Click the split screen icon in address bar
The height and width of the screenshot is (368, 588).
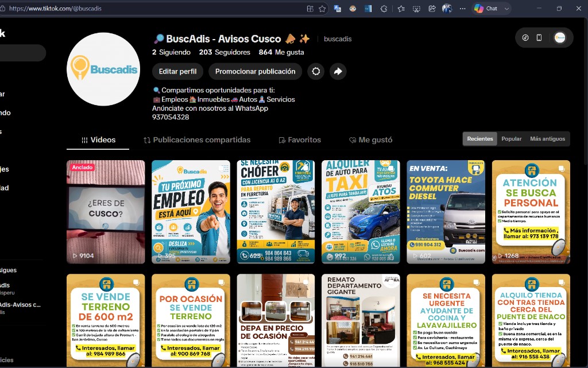(x=310, y=9)
